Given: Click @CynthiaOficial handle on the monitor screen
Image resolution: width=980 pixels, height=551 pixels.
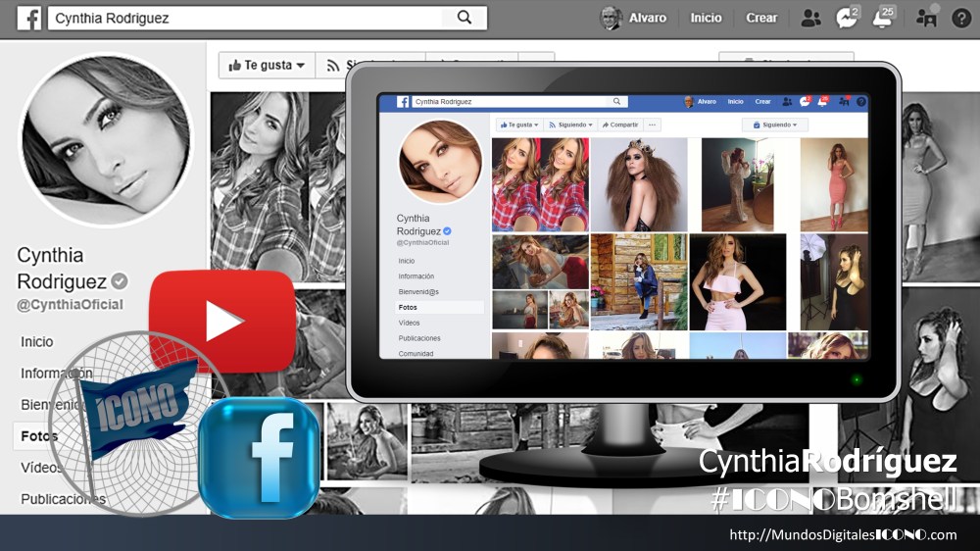Looking at the screenshot, I should (422, 243).
